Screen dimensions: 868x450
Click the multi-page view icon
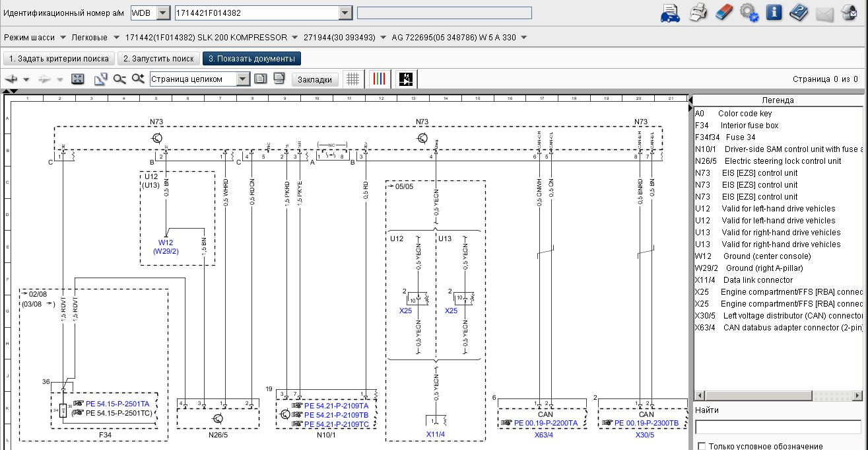(279, 79)
